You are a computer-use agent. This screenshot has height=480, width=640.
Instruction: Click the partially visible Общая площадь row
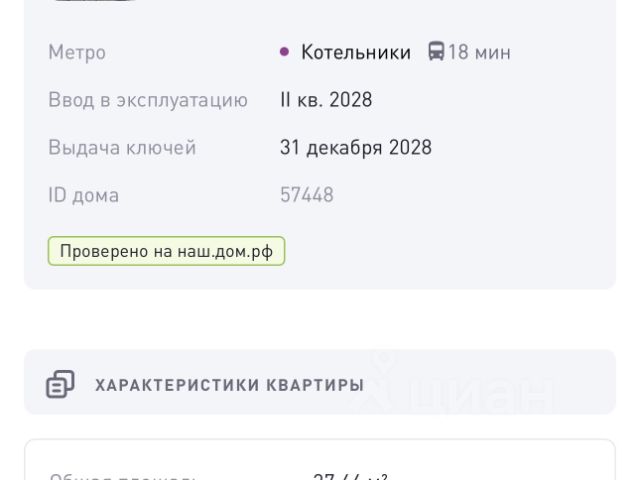[x=320, y=476]
